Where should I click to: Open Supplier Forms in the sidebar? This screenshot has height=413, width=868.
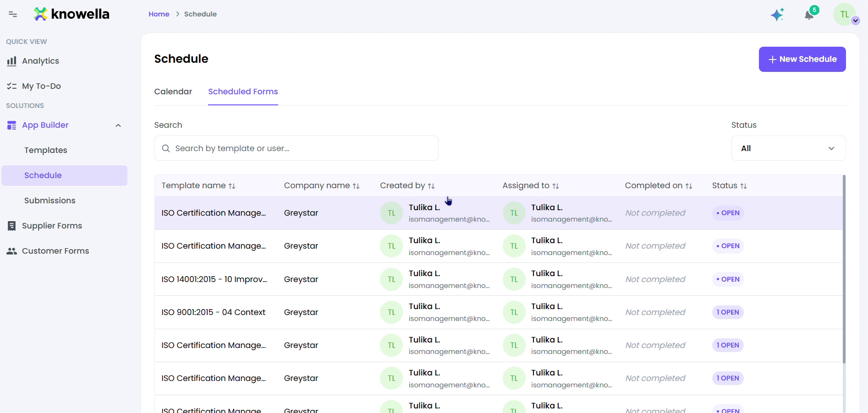[x=52, y=226]
